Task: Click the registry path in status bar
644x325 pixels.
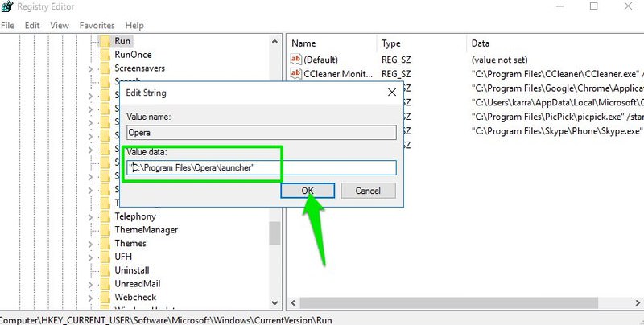Action: click(166, 320)
